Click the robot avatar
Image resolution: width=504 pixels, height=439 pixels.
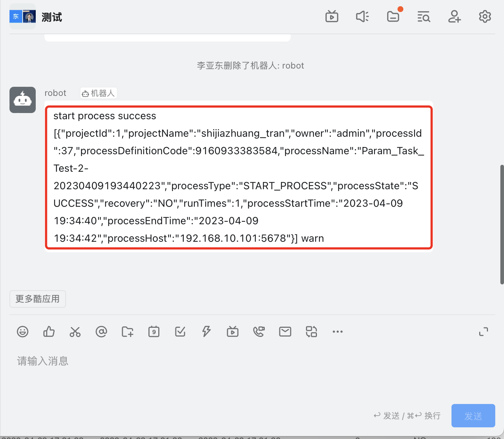click(23, 100)
